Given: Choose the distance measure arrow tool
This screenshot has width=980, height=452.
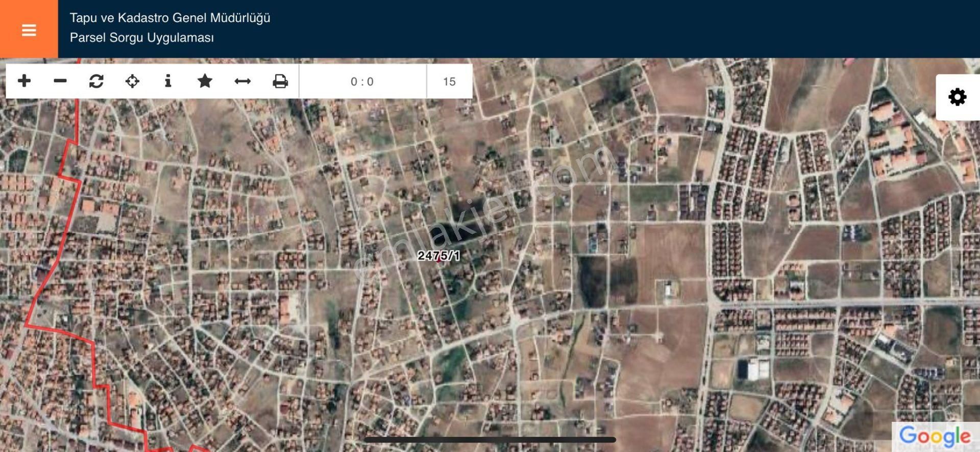Looking at the screenshot, I should 242,81.
